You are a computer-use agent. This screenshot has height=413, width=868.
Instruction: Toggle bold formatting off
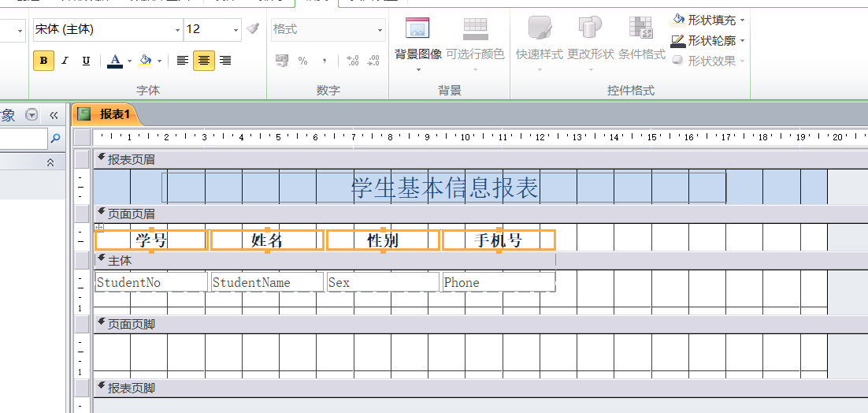click(43, 61)
